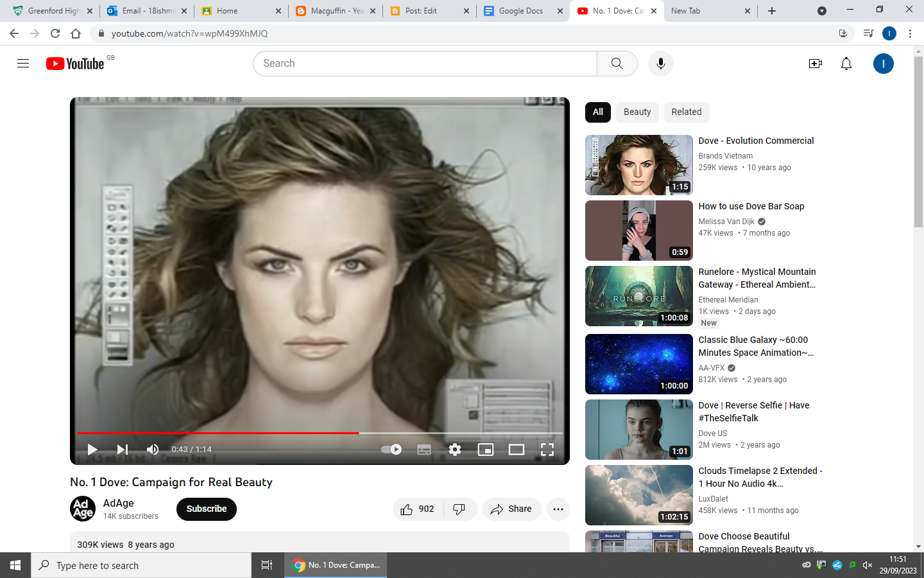Click the address bar URL
This screenshot has height=578, width=924.
[190, 33]
